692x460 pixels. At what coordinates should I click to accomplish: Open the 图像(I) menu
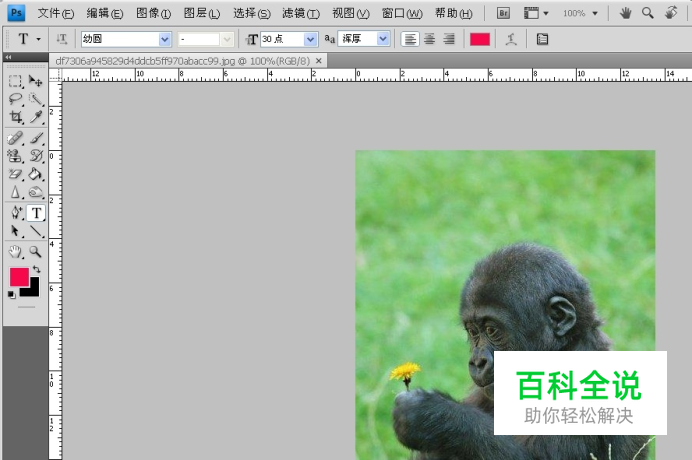click(153, 14)
